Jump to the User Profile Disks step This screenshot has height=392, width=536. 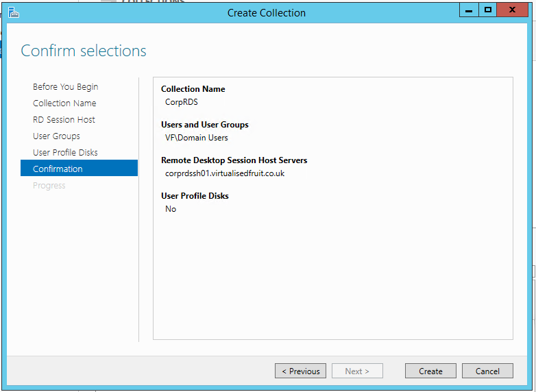click(x=65, y=153)
